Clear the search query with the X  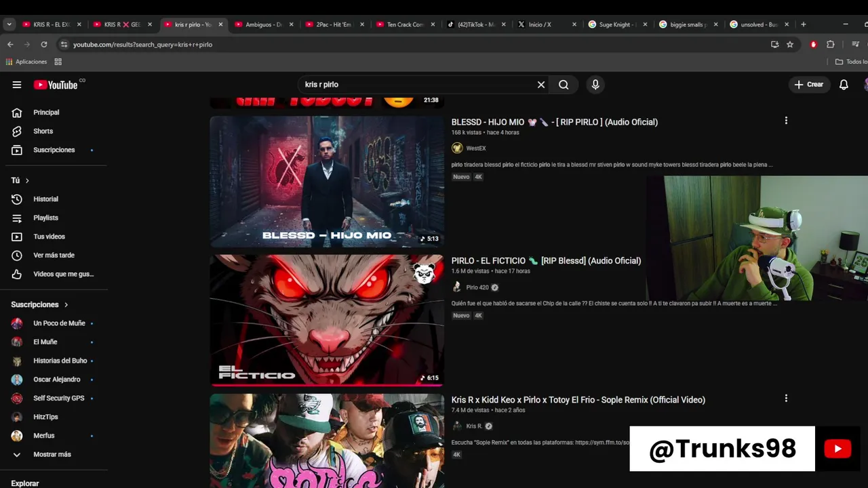tap(541, 85)
